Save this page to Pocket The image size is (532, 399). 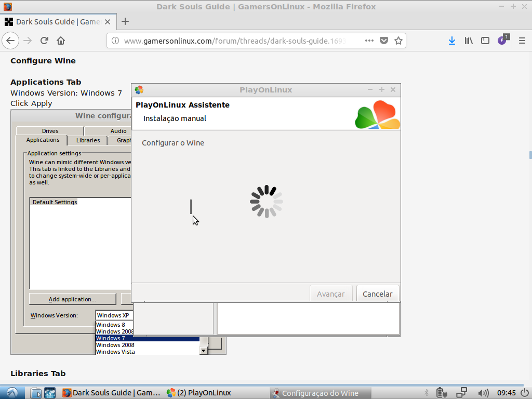click(x=384, y=41)
